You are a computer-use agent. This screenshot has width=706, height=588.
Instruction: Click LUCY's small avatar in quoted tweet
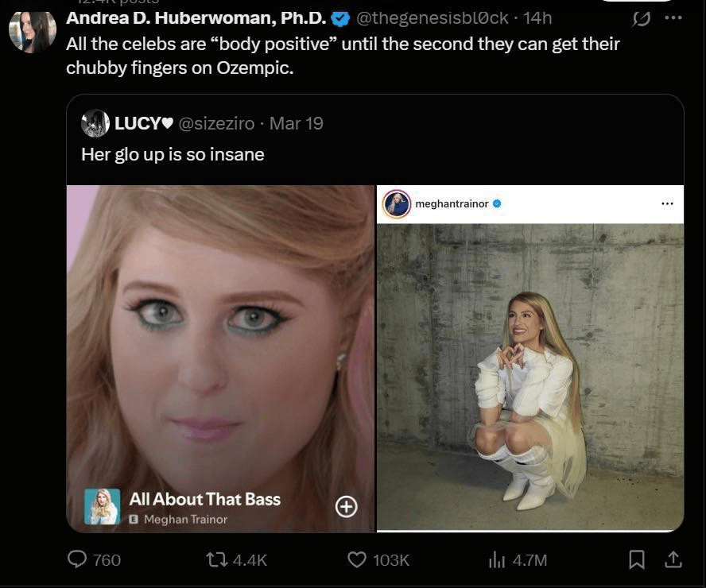click(x=95, y=123)
